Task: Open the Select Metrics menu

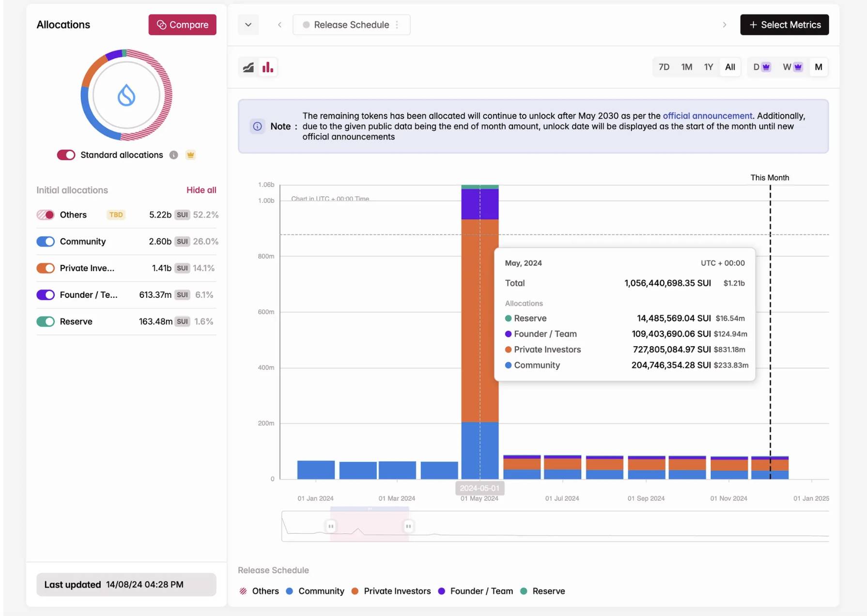Action: tap(784, 25)
